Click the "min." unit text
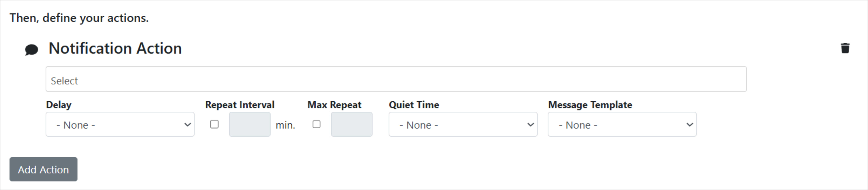 click(x=285, y=125)
